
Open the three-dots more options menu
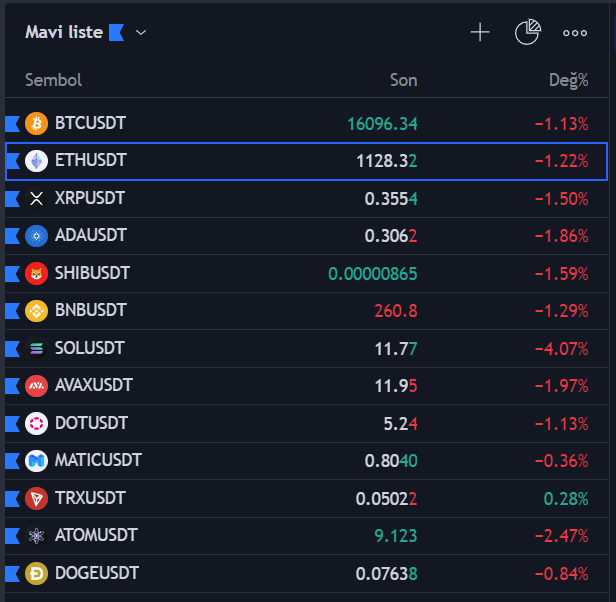575,32
